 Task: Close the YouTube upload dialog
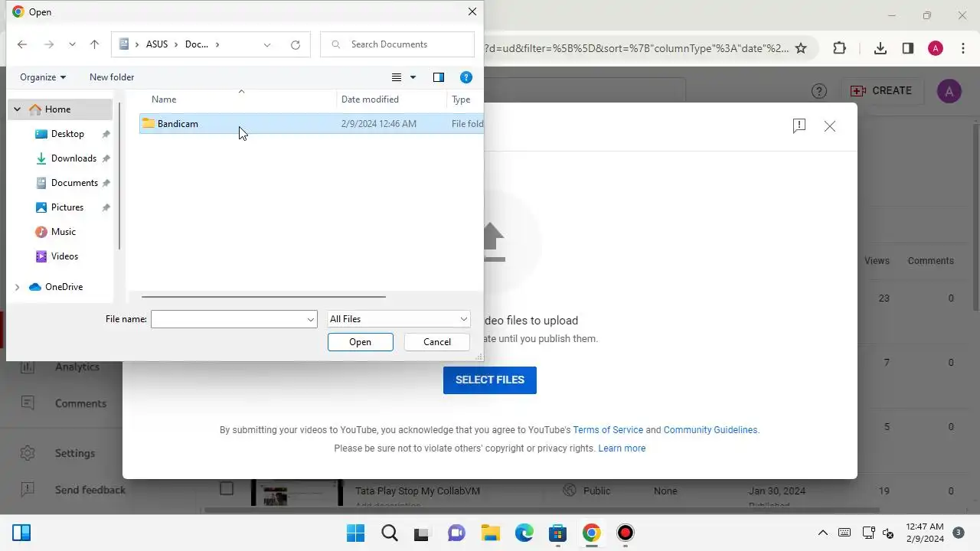(x=830, y=126)
